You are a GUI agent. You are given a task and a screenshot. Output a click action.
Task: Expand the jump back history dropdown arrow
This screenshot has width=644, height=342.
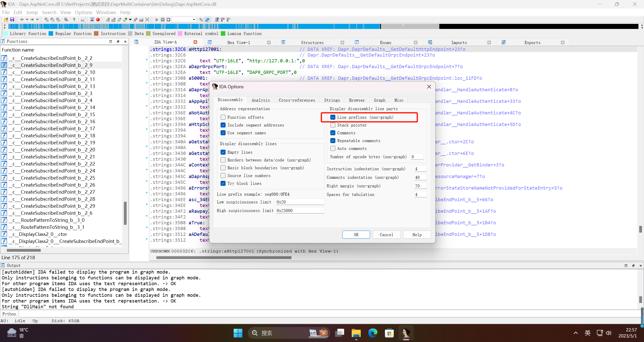[x=27, y=20]
